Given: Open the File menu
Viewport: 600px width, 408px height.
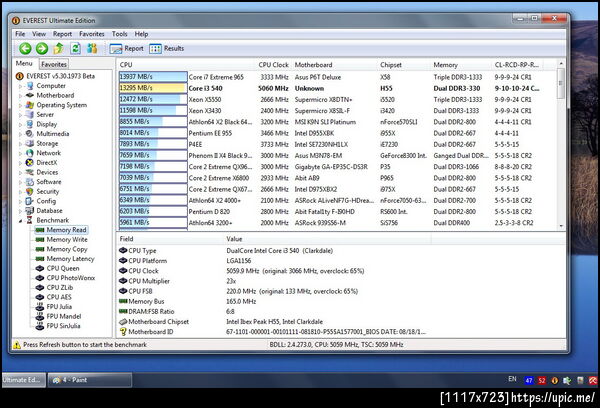Looking at the screenshot, I should tap(20, 34).
